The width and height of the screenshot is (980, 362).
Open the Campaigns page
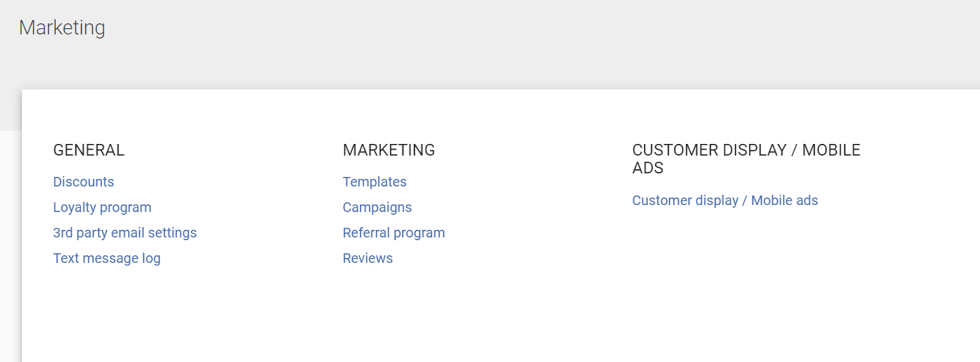pos(377,207)
